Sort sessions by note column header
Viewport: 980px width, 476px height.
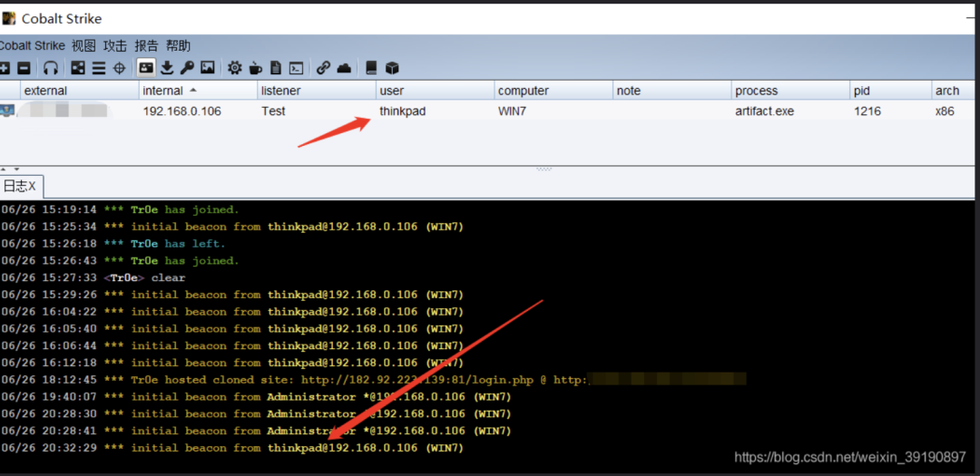[x=672, y=91]
